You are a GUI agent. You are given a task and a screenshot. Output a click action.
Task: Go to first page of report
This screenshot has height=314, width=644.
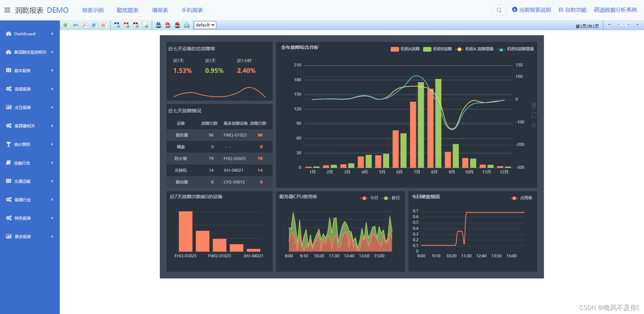coord(609,25)
